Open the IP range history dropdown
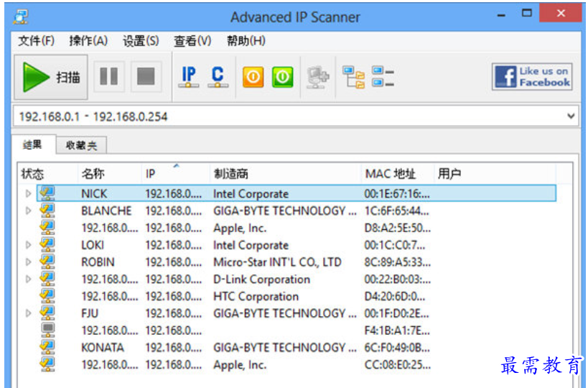Viewport: 588px width, 388px height. (571, 116)
